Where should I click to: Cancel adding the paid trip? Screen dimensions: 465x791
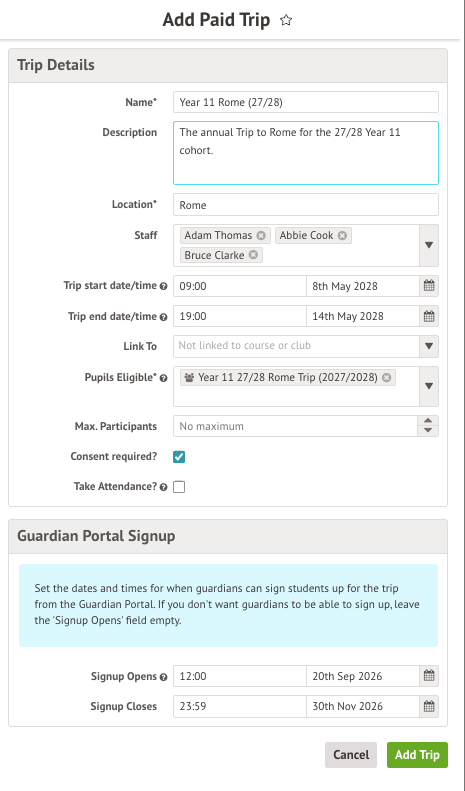click(351, 755)
